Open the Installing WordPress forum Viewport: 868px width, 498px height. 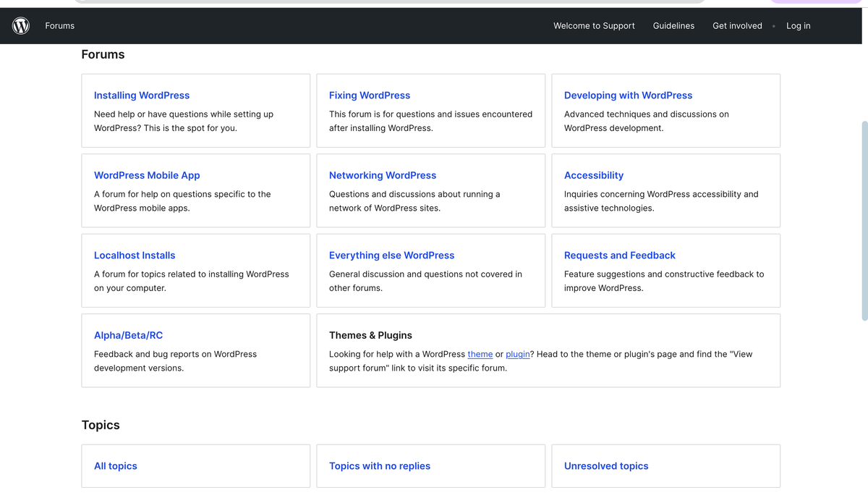[x=142, y=96]
